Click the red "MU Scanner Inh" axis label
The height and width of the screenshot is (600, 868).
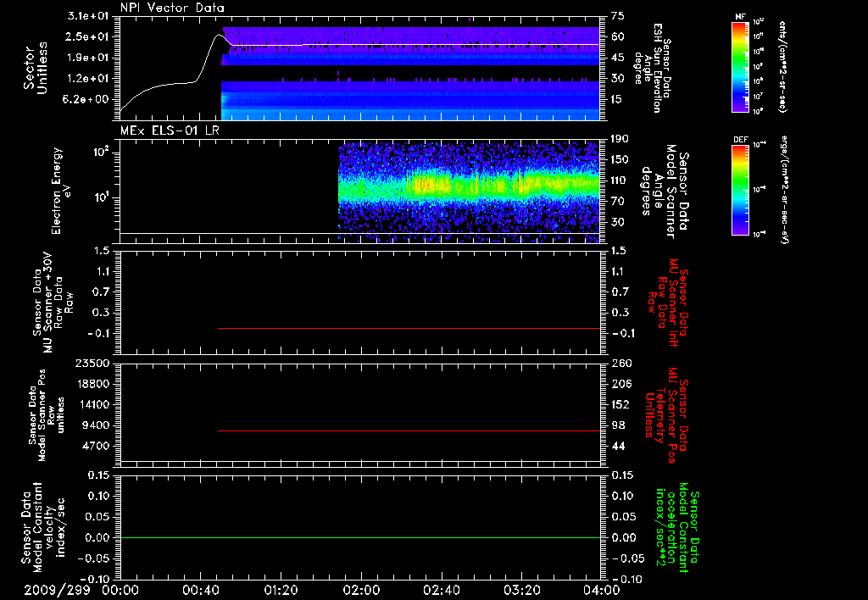point(673,303)
